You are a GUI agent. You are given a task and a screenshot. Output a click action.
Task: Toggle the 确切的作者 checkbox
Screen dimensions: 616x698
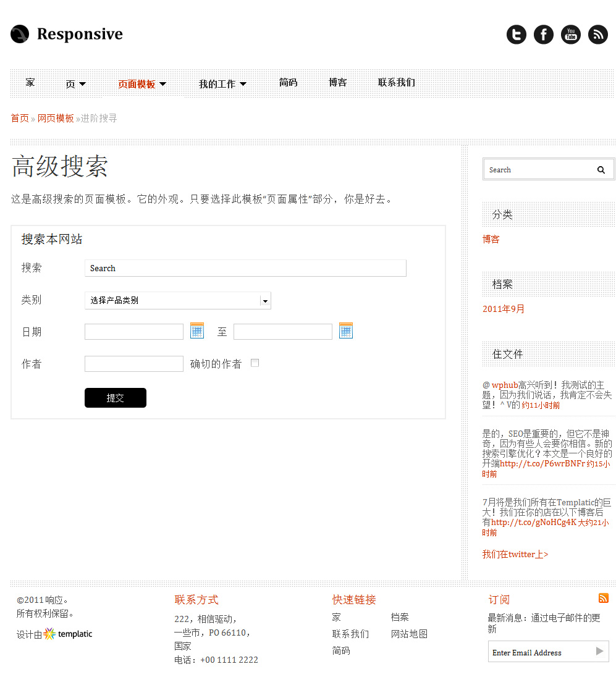click(255, 363)
